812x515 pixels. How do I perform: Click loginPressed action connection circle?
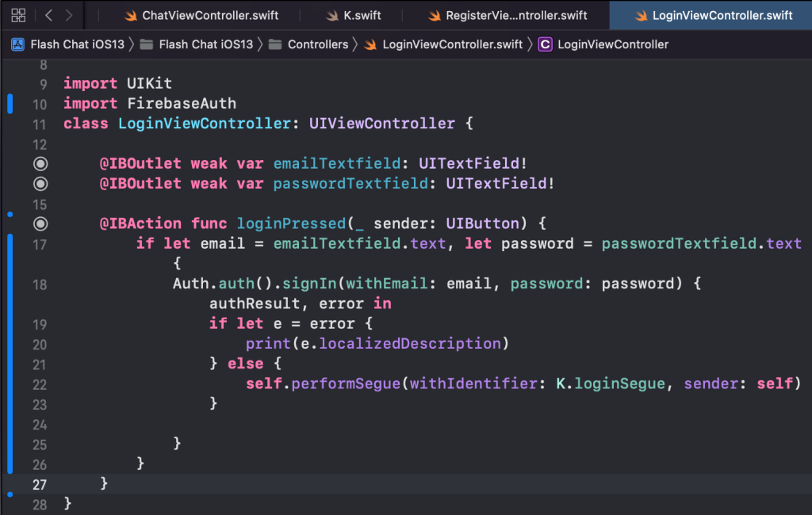(x=40, y=223)
